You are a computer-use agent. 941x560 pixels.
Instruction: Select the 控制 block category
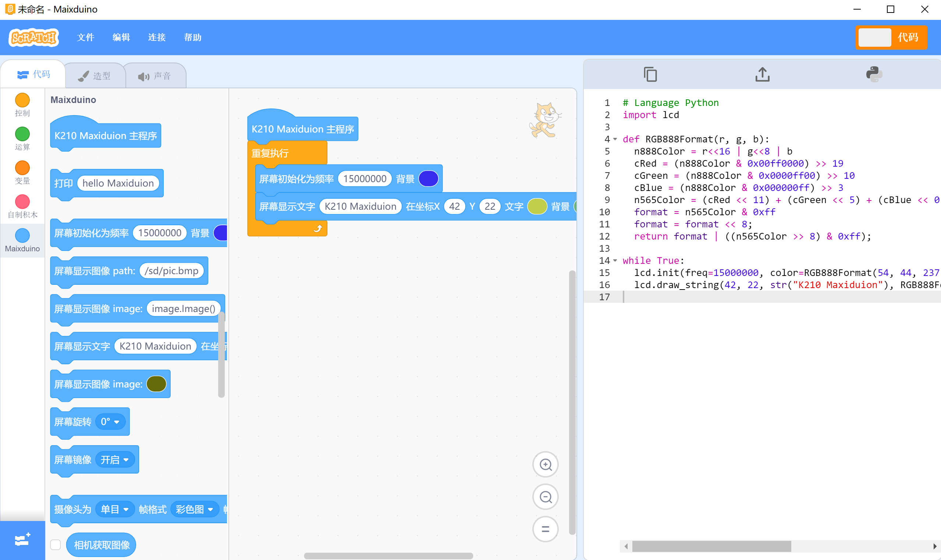click(x=22, y=104)
